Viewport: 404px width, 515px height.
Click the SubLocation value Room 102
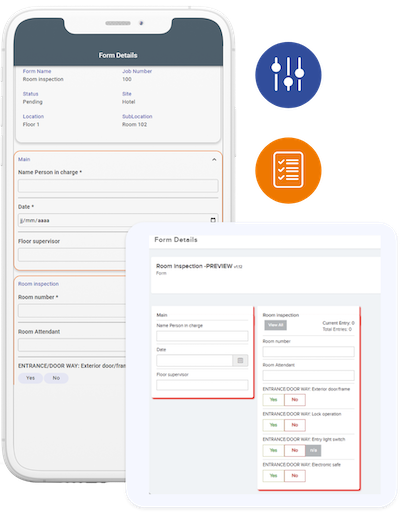tap(134, 124)
